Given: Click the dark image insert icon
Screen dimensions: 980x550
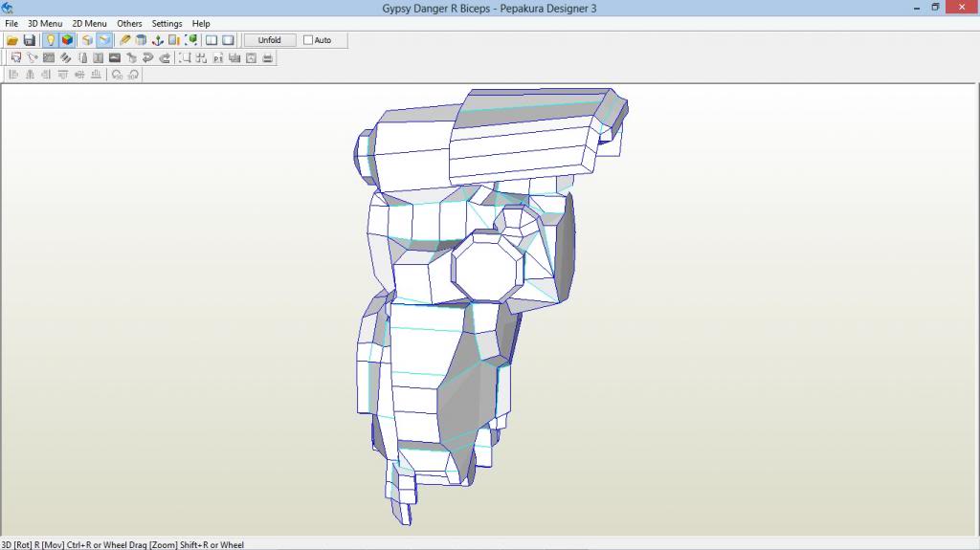Looking at the screenshot, I should pos(115,58).
